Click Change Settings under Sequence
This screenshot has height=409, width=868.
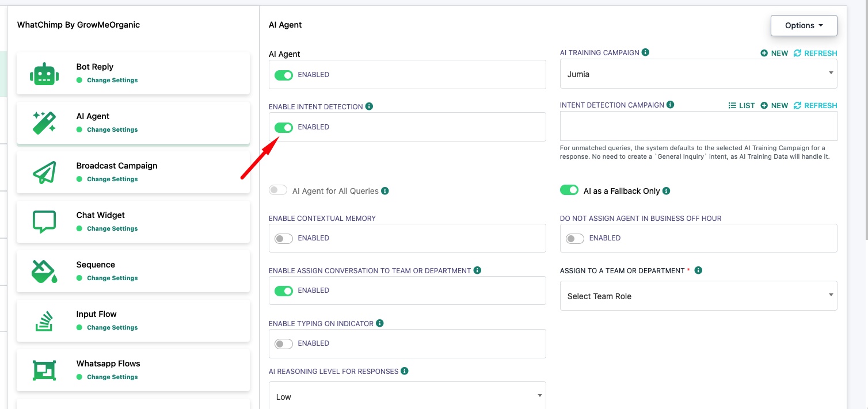coord(112,278)
